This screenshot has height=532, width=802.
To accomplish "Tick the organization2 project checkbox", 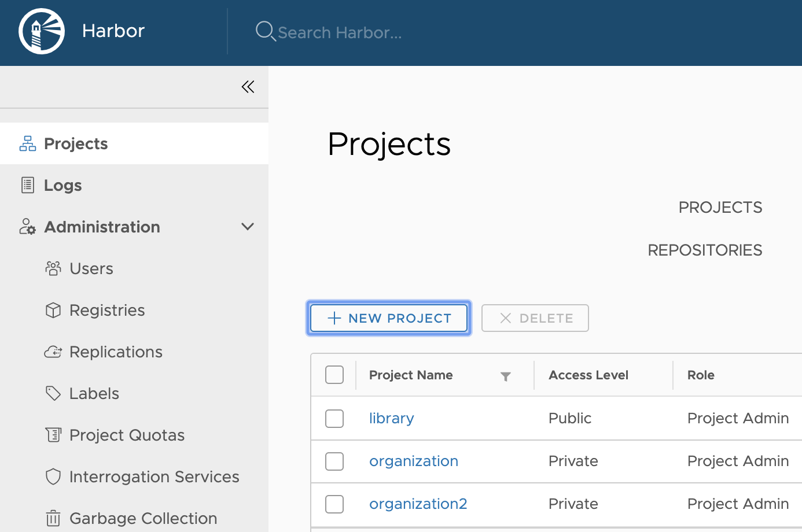I will click(334, 504).
